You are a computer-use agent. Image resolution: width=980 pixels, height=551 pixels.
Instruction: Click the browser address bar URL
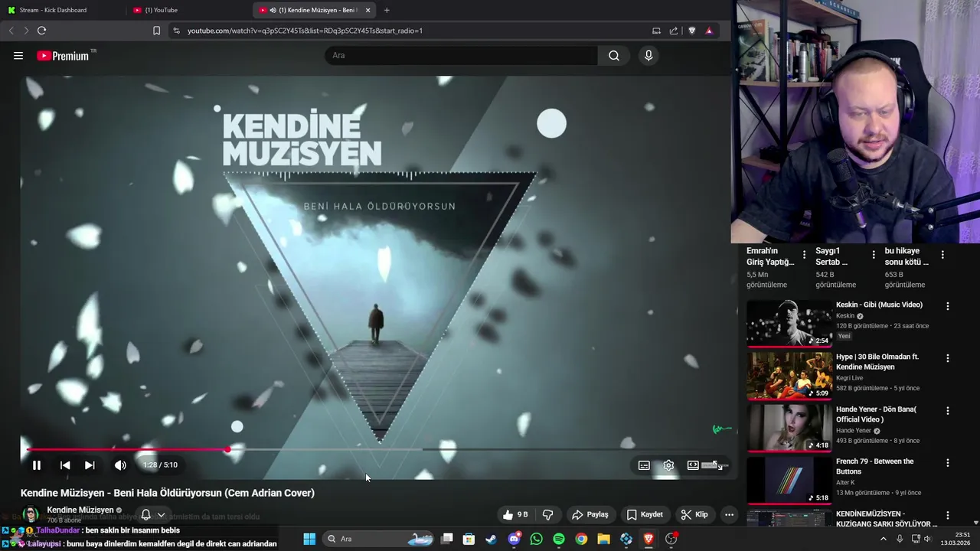click(x=305, y=31)
